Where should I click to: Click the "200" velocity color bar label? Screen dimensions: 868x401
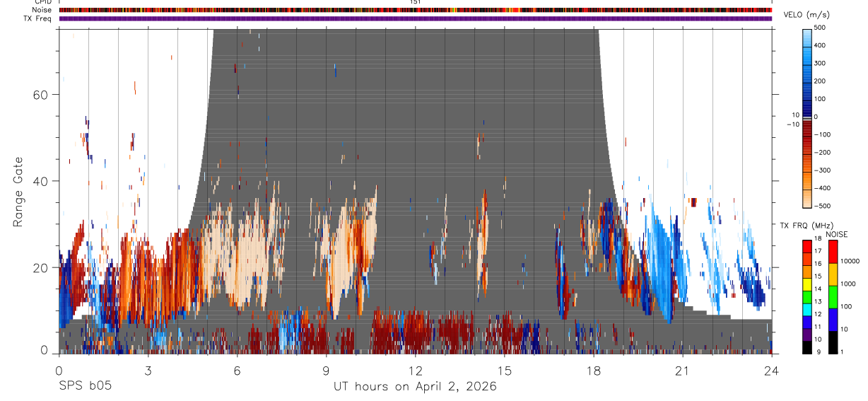[x=819, y=81]
